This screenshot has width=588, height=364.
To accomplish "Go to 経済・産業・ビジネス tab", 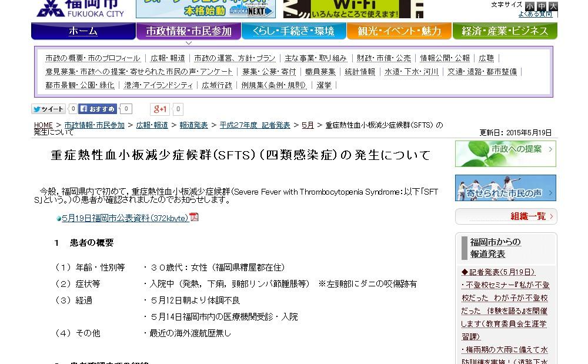I will tap(505, 31).
